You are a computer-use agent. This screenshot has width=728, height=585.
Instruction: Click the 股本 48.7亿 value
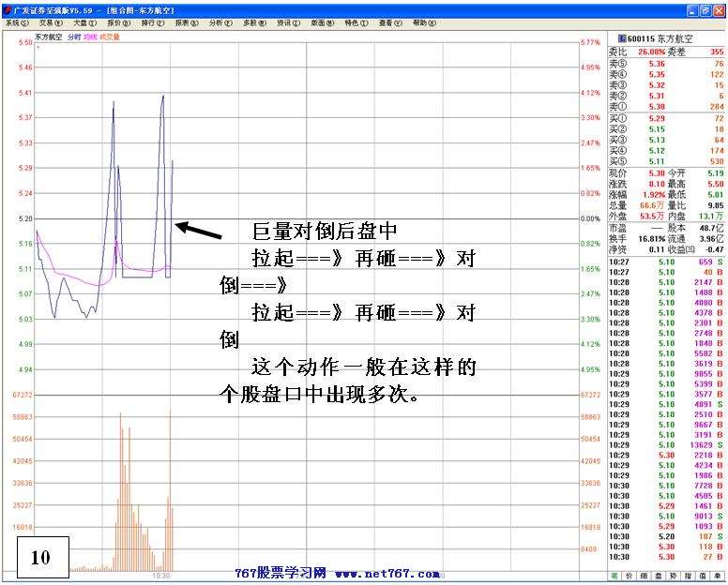pos(712,228)
